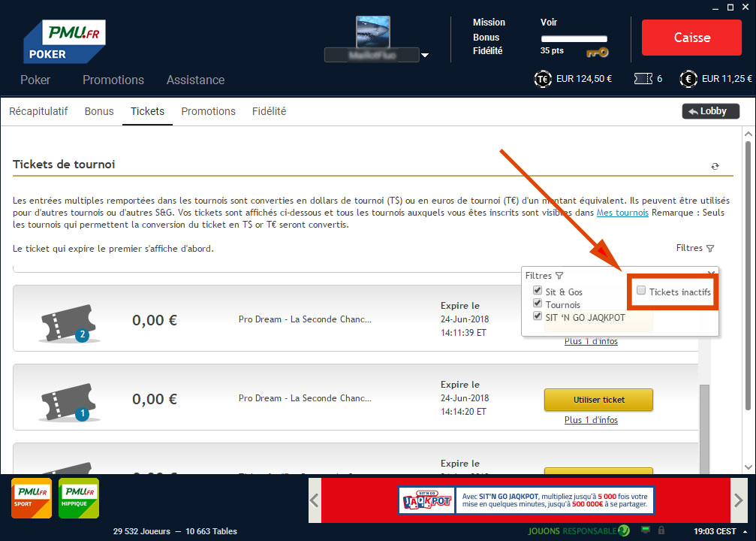Screen dimensions: 756x541
Task: Show the next banner
Action: pyautogui.click(x=738, y=500)
